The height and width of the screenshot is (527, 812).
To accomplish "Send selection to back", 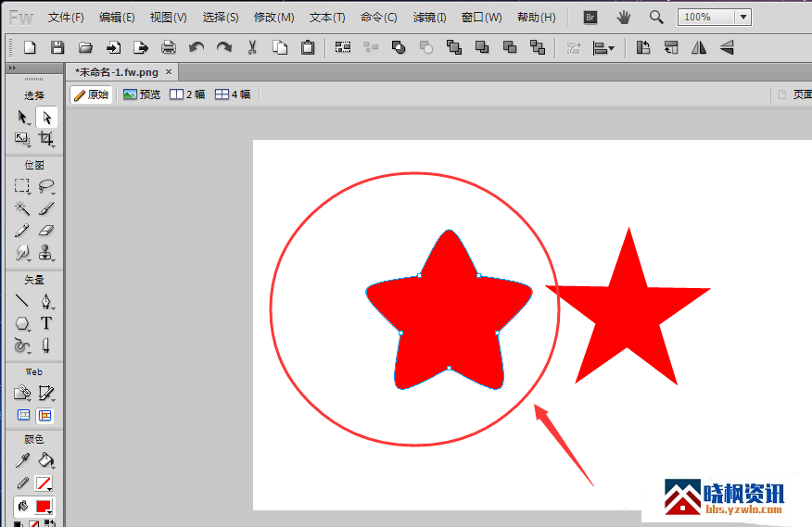I will point(538,48).
